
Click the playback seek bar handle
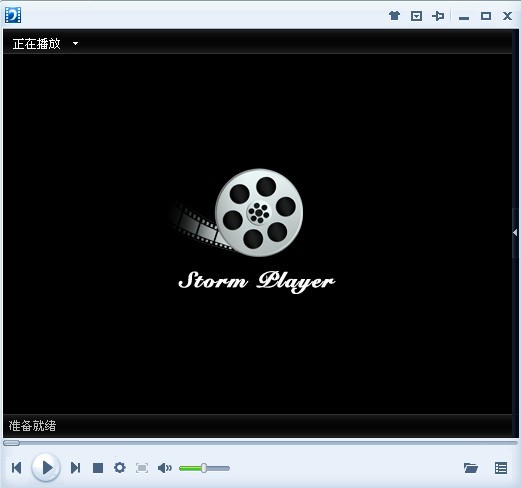pyautogui.click(x=11, y=443)
